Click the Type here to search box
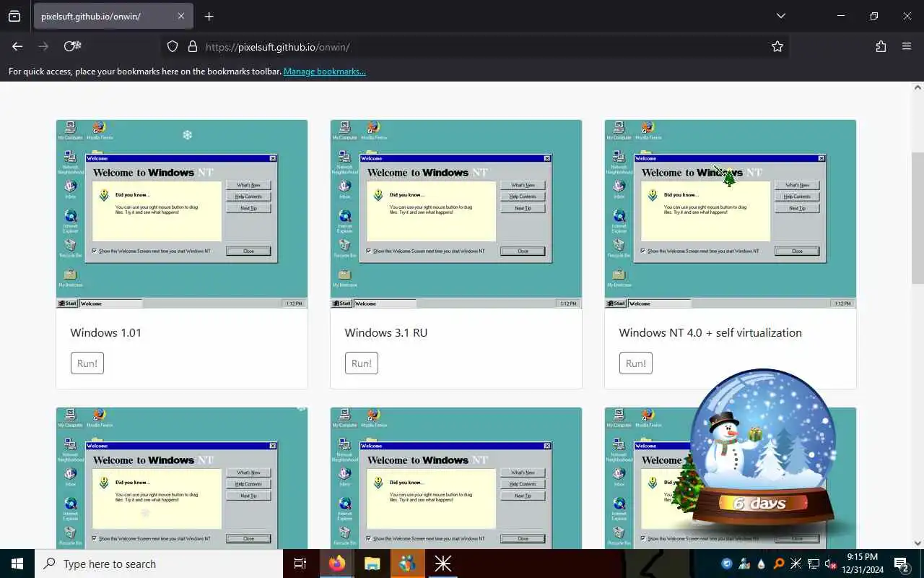The height and width of the screenshot is (578, 924). pos(159,564)
